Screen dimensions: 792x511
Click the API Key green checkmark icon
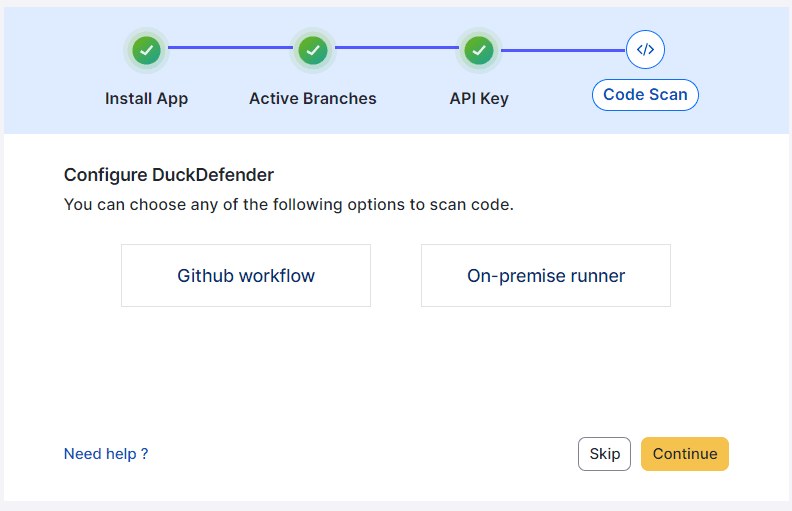pos(479,50)
